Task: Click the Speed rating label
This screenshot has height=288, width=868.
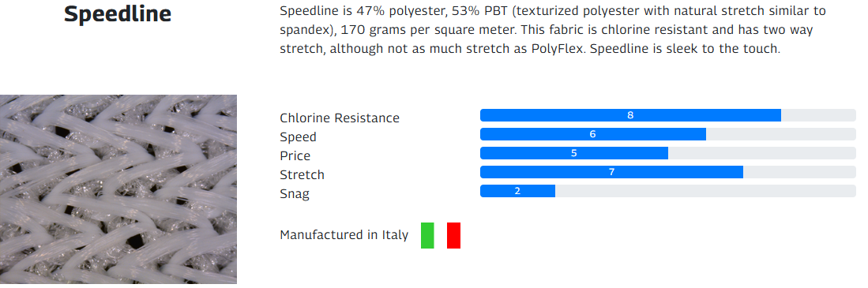Action: coord(298,137)
